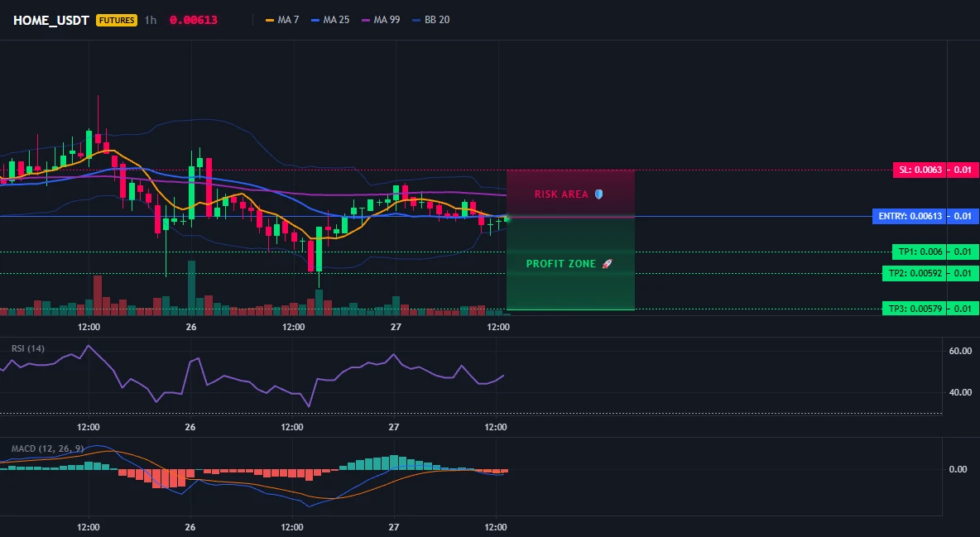Toggle the MA 7 legend item
The image size is (980, 537).
coord(282,20)
